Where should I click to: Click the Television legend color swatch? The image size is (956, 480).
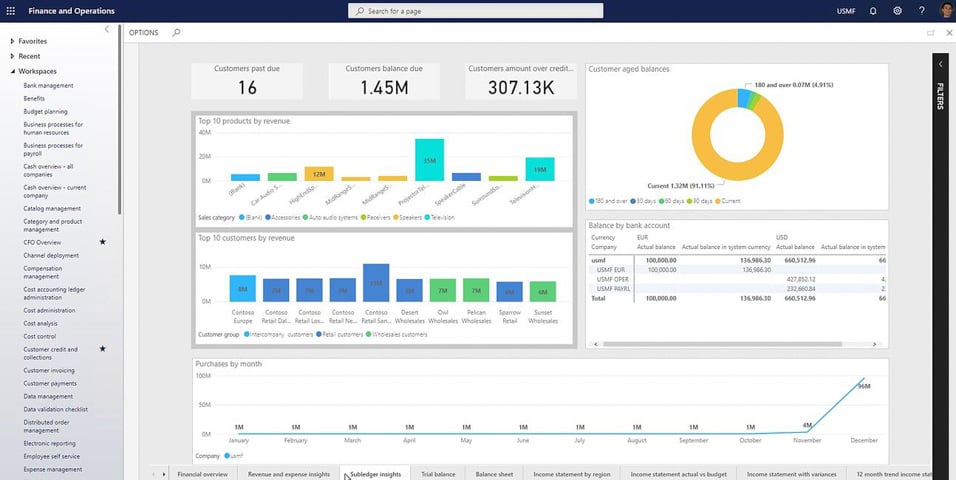[427, 217]
